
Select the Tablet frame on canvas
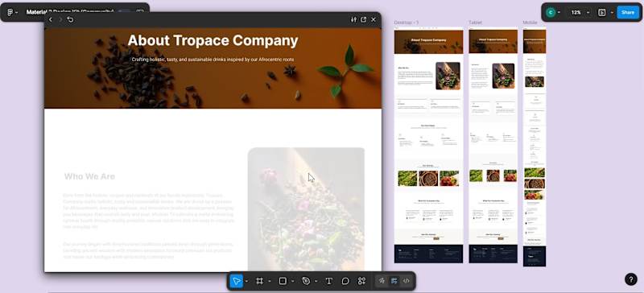coord(493,145)
